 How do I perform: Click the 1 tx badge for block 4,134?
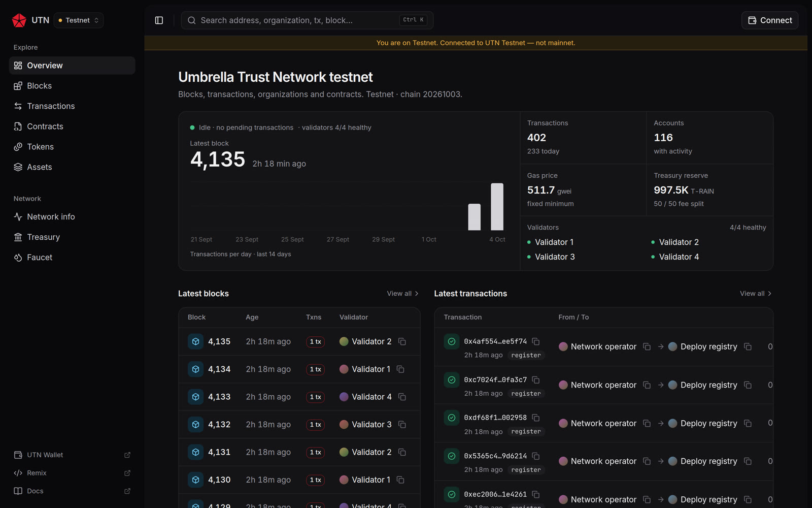315,369
